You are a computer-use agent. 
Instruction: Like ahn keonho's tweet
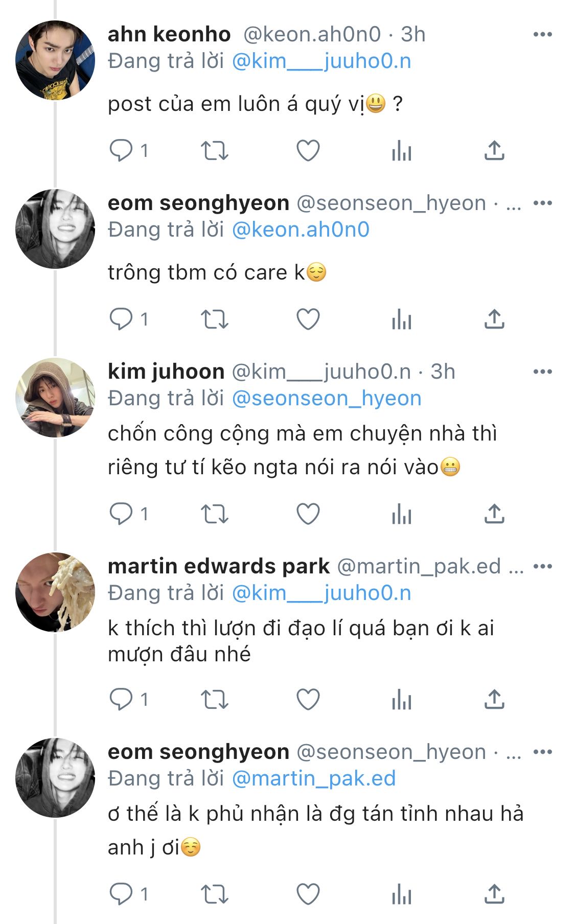point(308,151)
